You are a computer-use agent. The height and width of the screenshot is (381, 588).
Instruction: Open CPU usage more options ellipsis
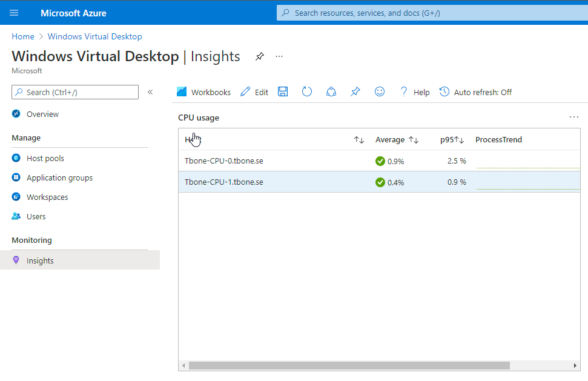[573, 117]
